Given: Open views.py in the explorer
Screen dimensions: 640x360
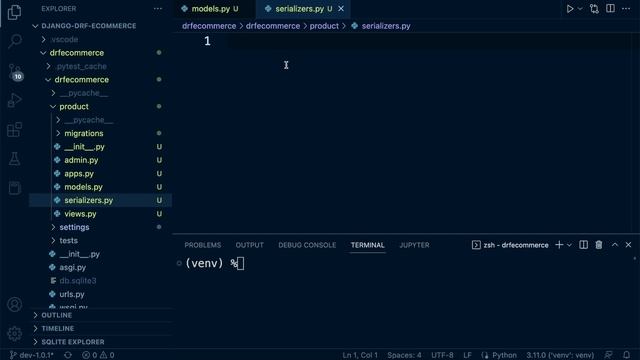Looking at the screenshot, I should pos(80,214).
